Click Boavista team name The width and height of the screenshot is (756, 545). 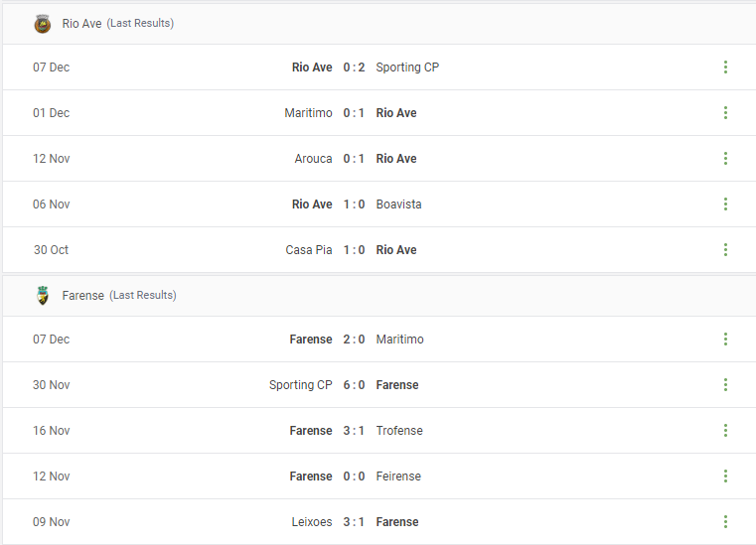click(398, 204)
